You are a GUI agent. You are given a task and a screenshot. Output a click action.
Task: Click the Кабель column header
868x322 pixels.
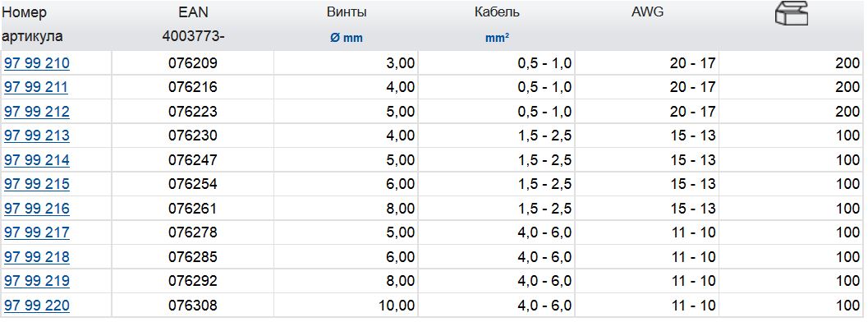(x=497, y=12)
